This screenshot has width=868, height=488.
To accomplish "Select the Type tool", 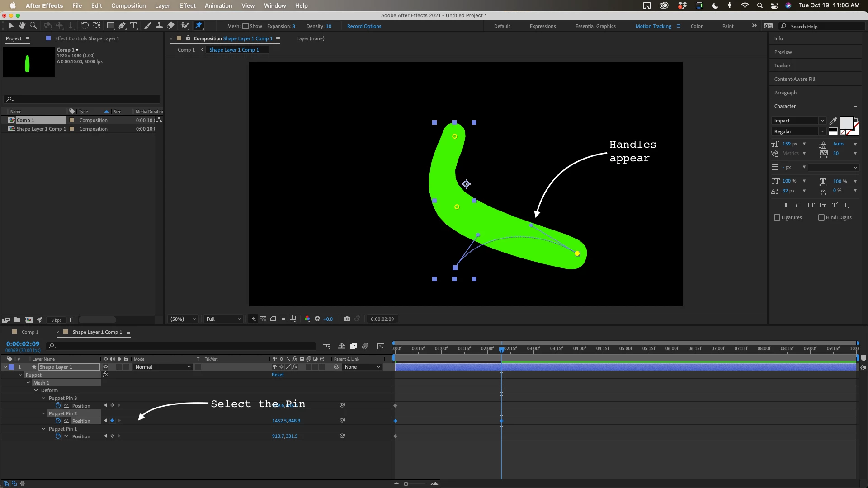I will coord(133,26).
